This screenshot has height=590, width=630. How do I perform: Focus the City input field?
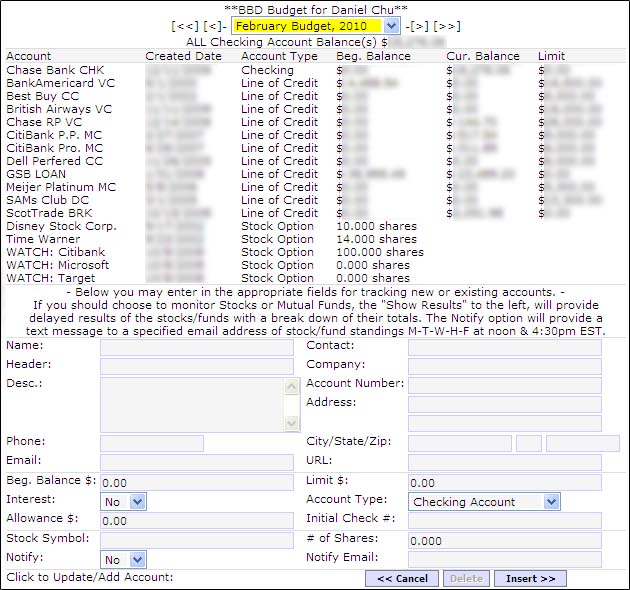pyautogui.click(x=460, y=443)
